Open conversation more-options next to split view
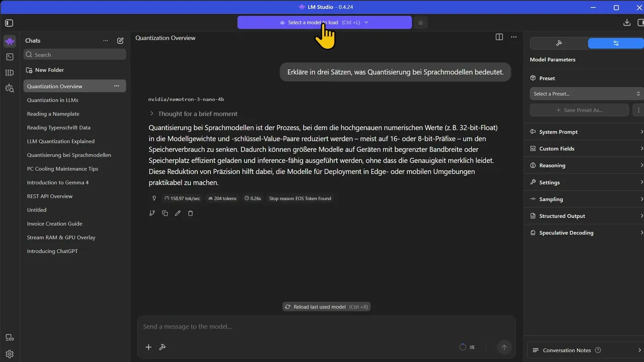Screen dimensions: 644x362 514,37
